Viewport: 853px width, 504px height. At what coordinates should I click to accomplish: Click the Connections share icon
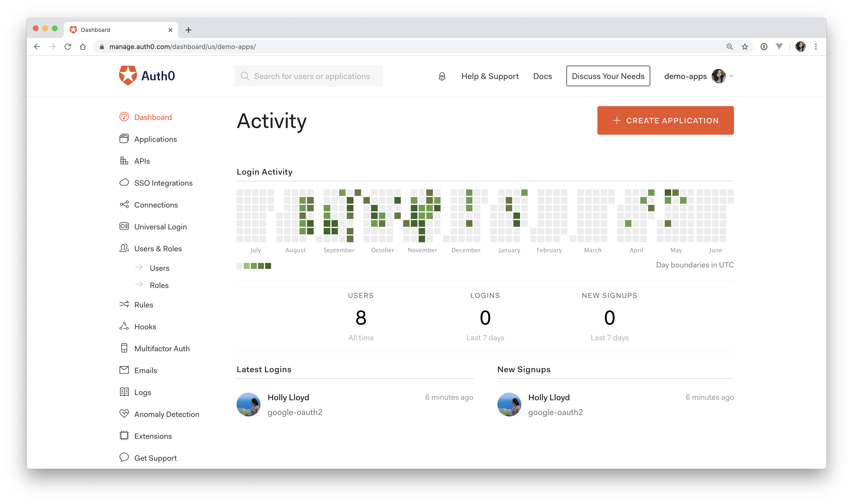(x=124, y=204)
